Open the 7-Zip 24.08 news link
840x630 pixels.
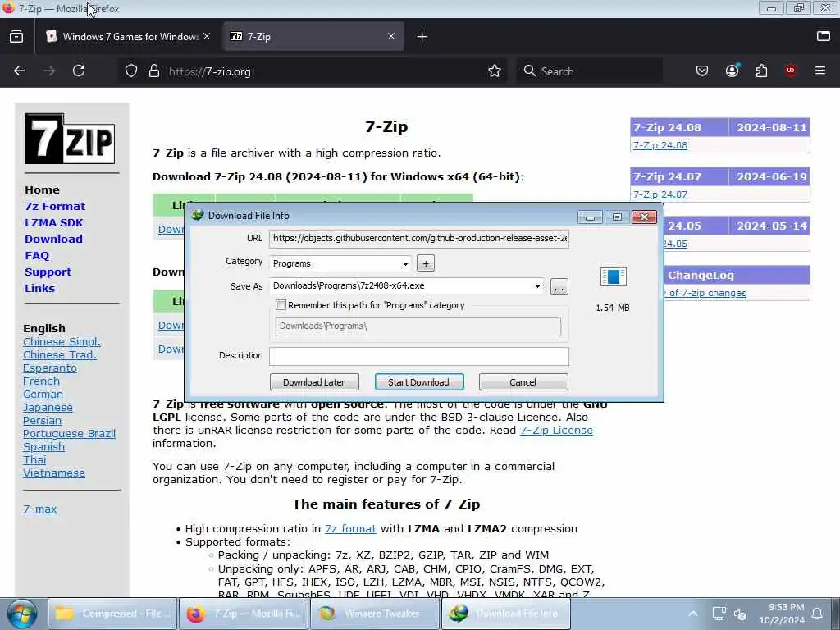pyautogui.click(x=660, y=145)
